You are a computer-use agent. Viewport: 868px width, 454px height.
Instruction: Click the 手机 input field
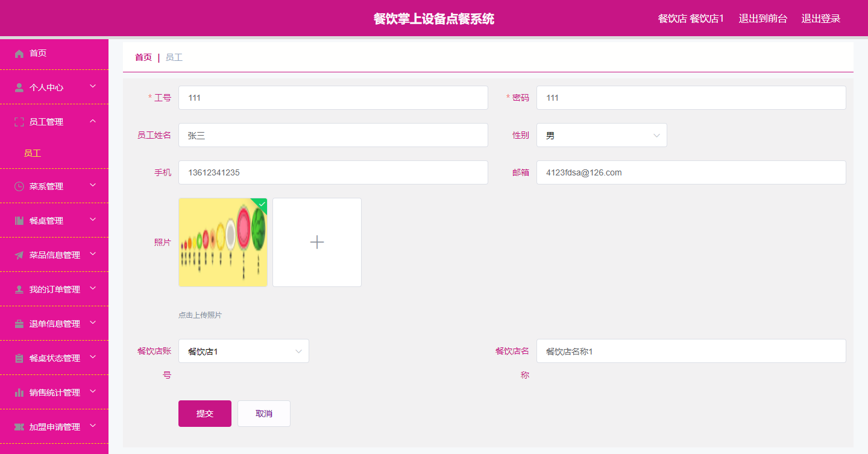[333, 172]
